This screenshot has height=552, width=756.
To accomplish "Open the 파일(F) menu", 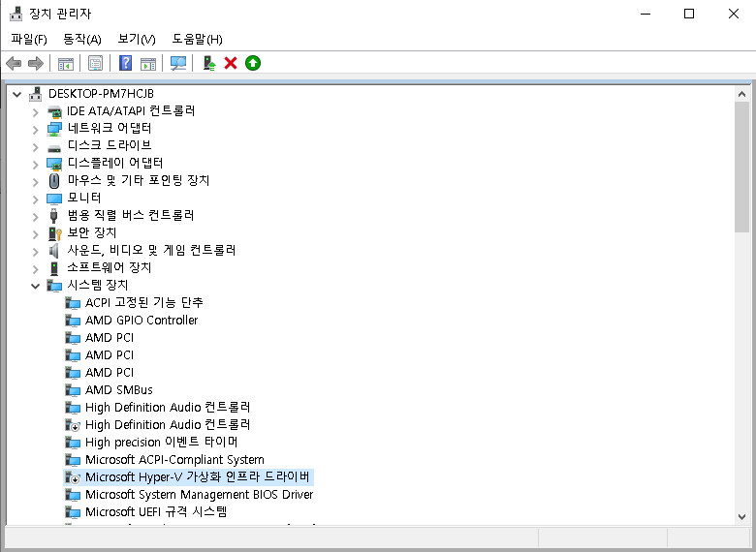I will click(29, 39).
